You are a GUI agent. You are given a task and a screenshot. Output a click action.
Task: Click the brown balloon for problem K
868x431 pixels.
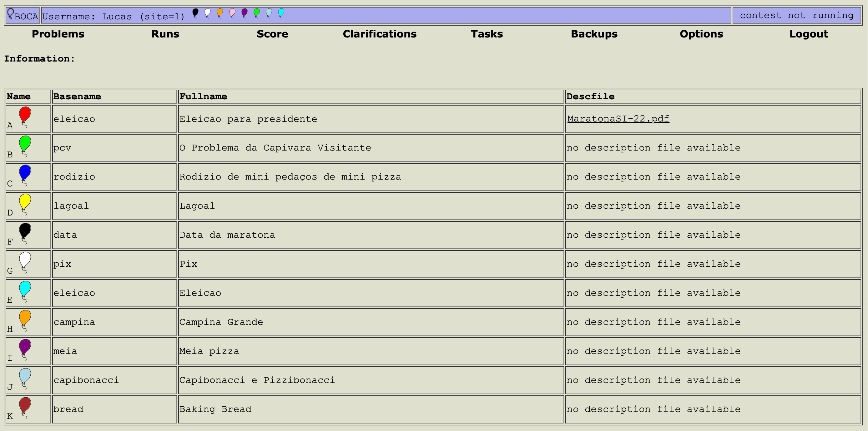(25, 408)
